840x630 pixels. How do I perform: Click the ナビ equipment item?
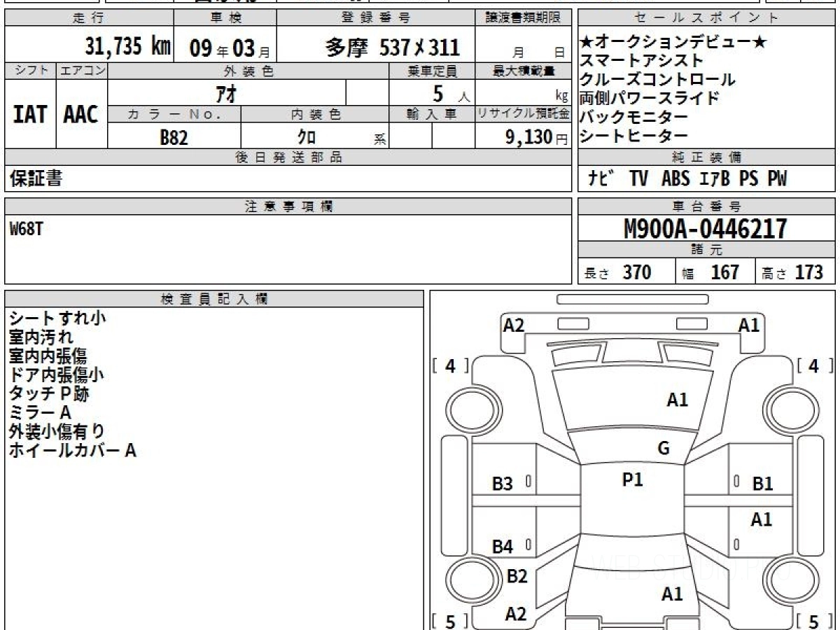pos(601,179)
